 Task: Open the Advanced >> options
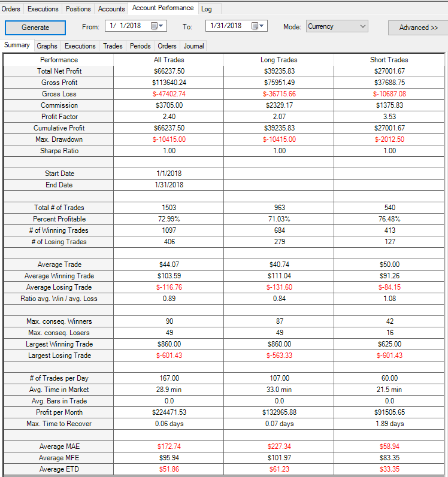pyautogui.click(x=418, y=28)
